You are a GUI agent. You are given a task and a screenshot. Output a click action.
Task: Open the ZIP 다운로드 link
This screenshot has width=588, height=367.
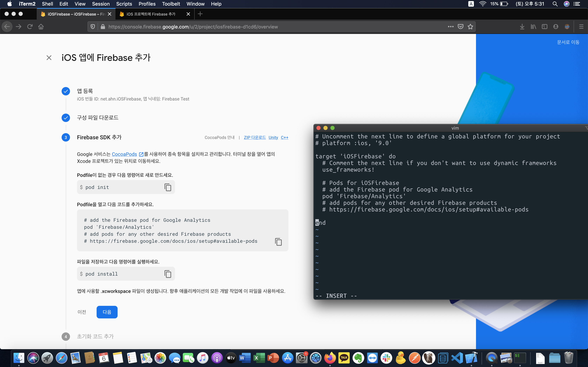[255, 137]
